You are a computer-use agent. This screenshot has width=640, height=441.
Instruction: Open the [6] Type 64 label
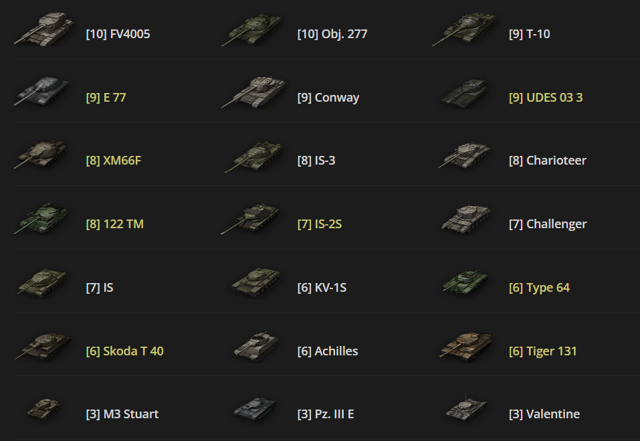539,288
